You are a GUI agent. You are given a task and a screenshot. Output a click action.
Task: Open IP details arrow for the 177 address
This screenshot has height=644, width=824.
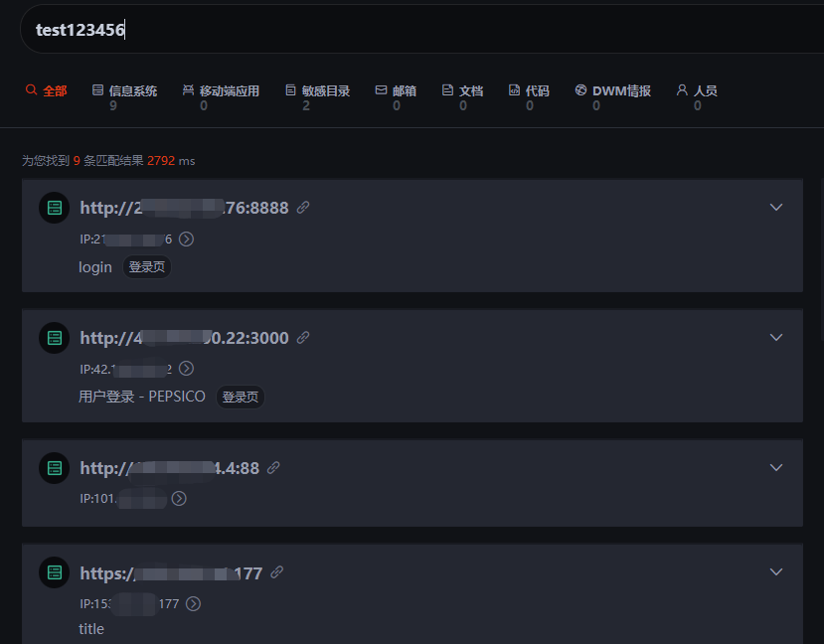coord(194,603)
